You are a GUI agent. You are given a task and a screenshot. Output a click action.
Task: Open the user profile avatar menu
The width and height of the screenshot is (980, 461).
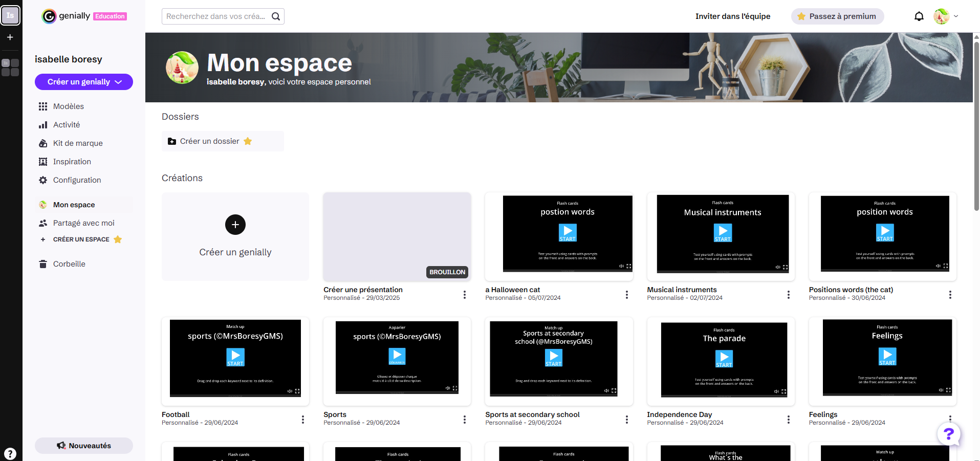(x=945, y=16)
